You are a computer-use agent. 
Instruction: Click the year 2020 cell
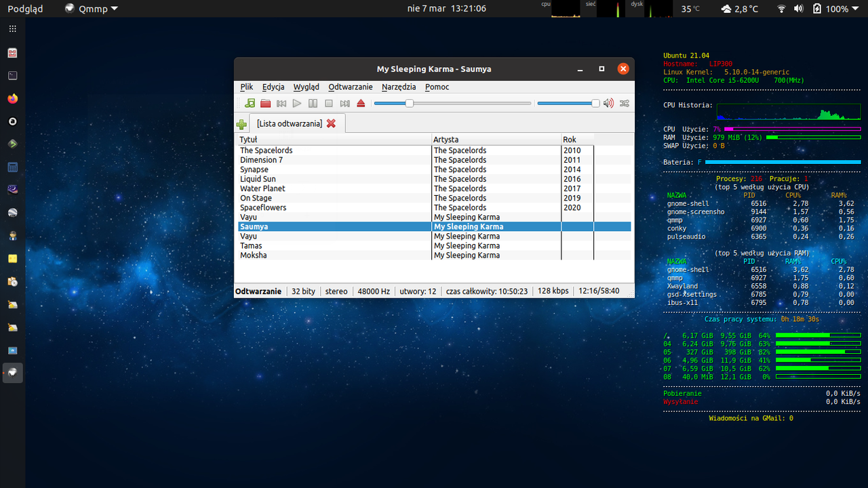572,207
